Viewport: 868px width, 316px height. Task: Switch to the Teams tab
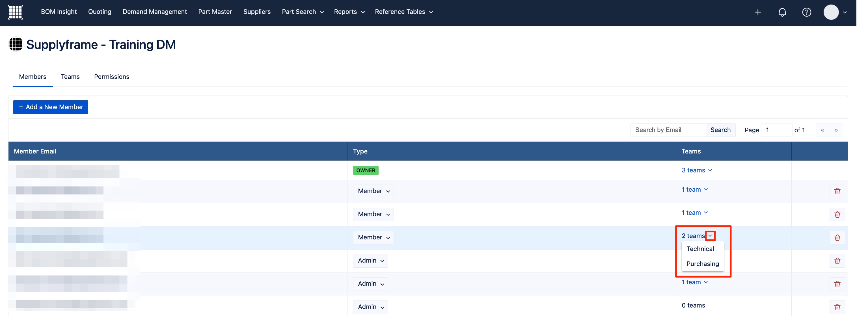(70, 77)
